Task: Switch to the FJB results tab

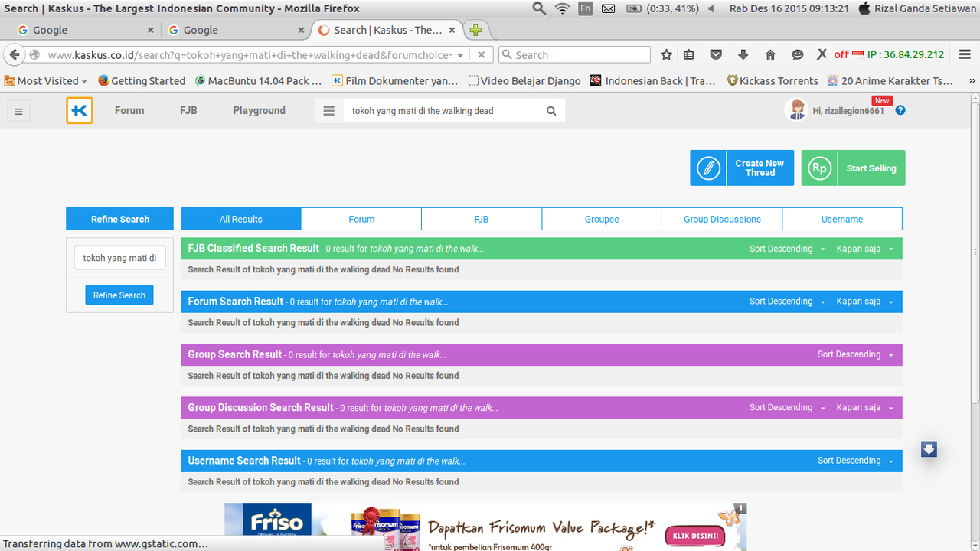Action: click(482, 219)
